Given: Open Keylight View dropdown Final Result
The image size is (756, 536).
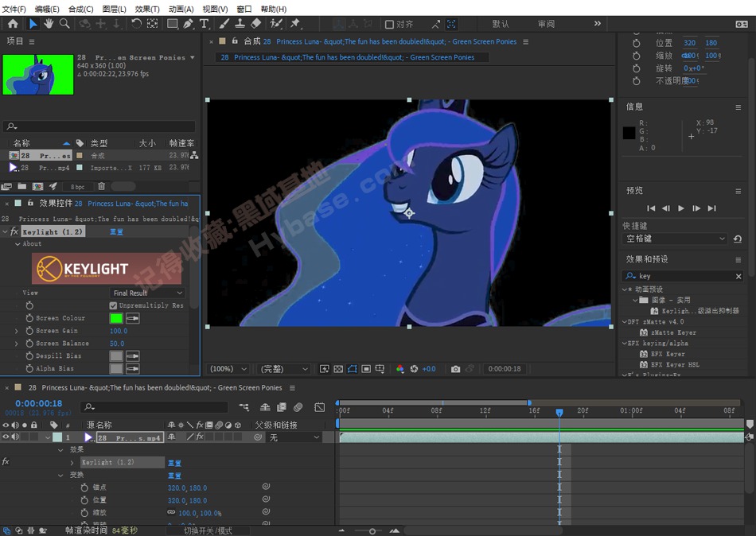Looking at the screenshot, I should click(x=147, y=293).
